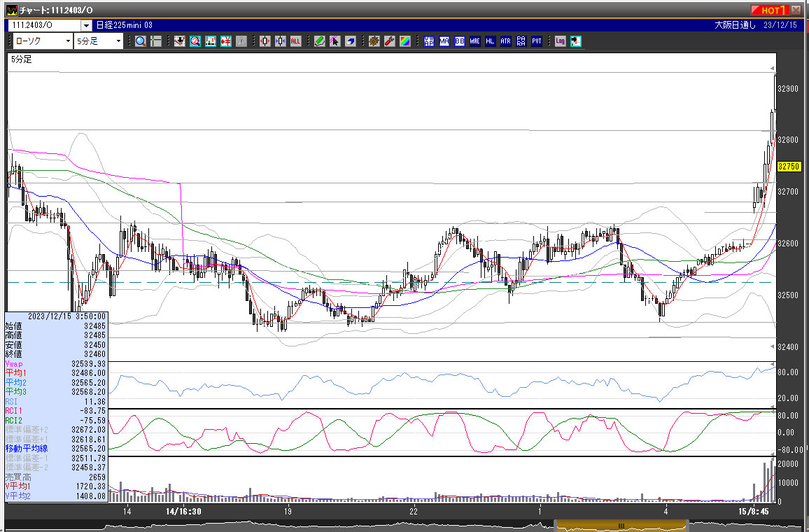Click the 移動平均線 label in data panel
This screenshot has width=809, height=532.
coord(27,449)
